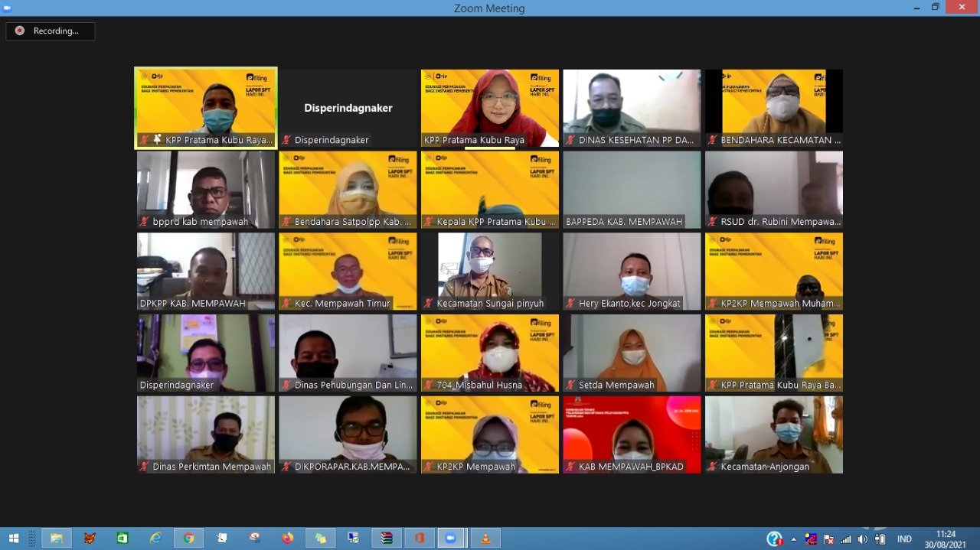Open the IND input language selector

pyautogui.click(x=904, y=539)
